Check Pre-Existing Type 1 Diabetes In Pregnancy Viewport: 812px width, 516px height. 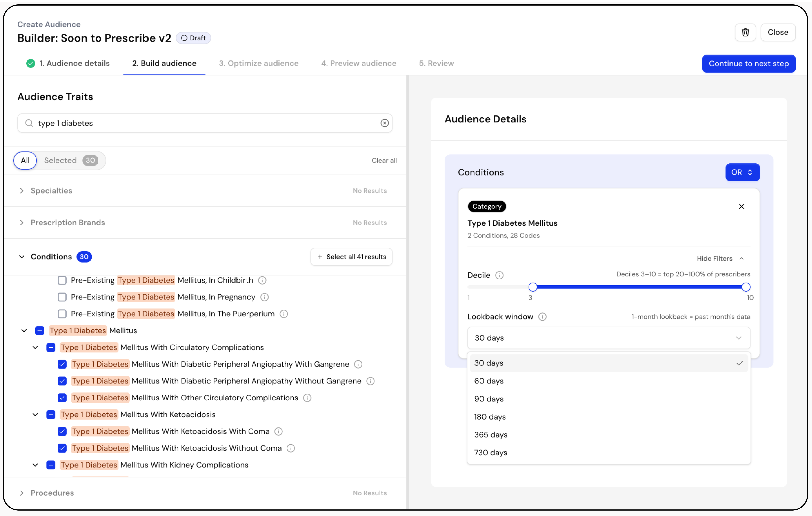tap(62, 297)
